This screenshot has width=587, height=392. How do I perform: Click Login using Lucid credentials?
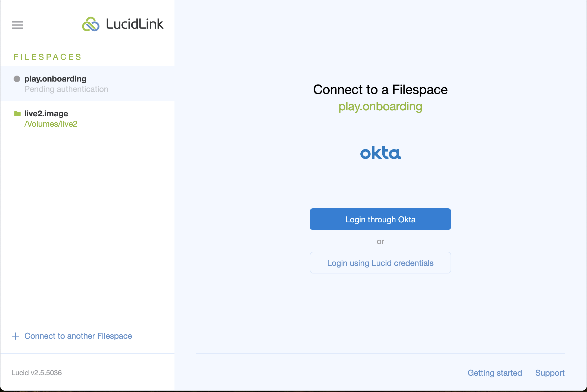point(380,263)
